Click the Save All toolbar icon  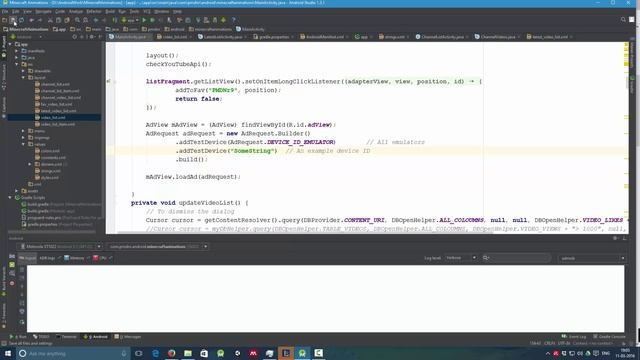click(x=13, y=20)
